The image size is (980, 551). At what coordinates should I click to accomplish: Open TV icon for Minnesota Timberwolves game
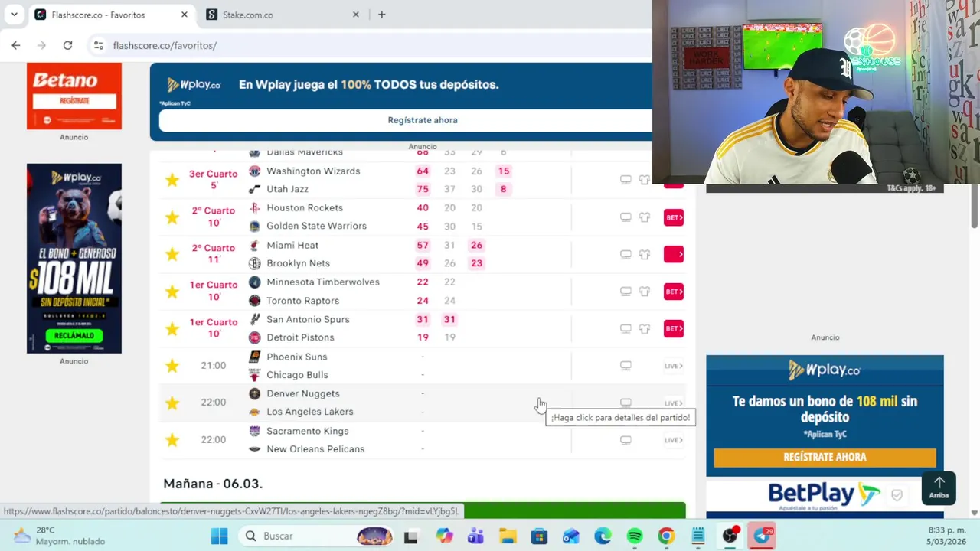(x=626, y=292)
